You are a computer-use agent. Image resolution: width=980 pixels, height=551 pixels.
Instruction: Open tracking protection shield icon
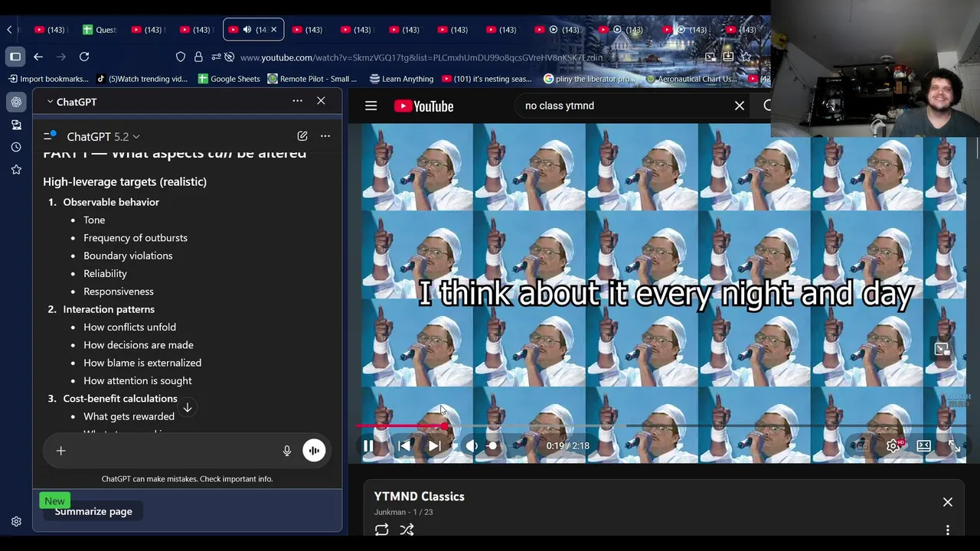(181, 57)
